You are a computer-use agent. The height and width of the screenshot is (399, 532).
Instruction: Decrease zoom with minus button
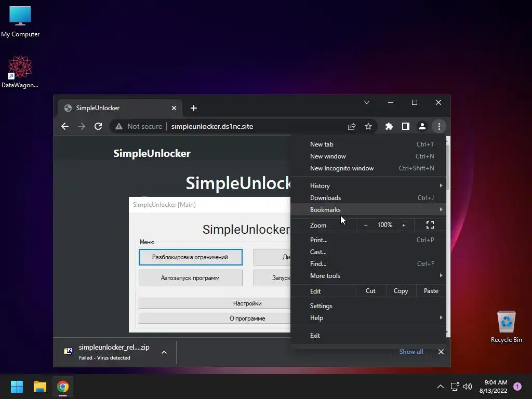tap(365, 225)
